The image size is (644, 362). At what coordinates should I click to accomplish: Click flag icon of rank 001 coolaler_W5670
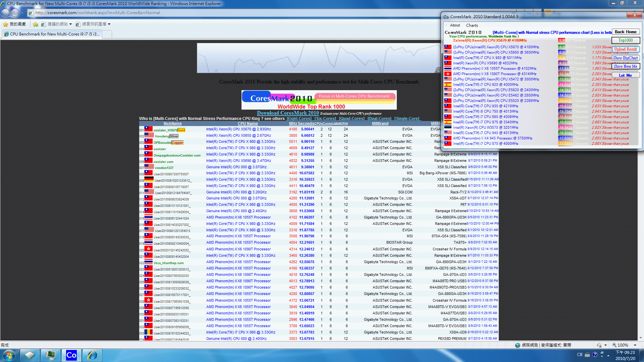tap(149, 129)
